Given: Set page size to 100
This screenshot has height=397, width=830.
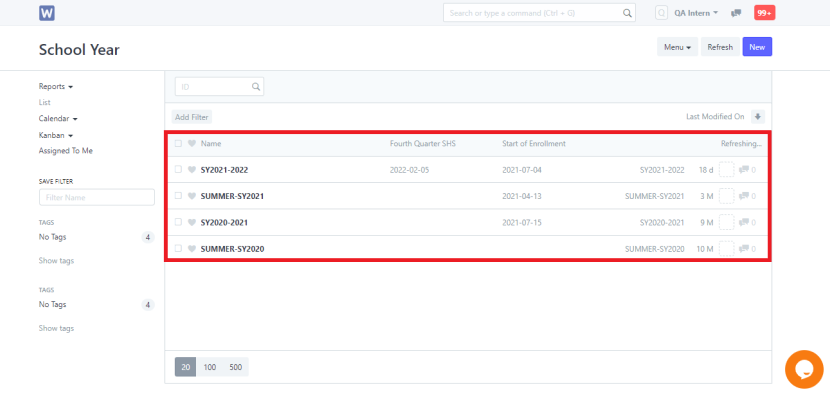Looking at the screenshot, I should [x=210, y=367].
